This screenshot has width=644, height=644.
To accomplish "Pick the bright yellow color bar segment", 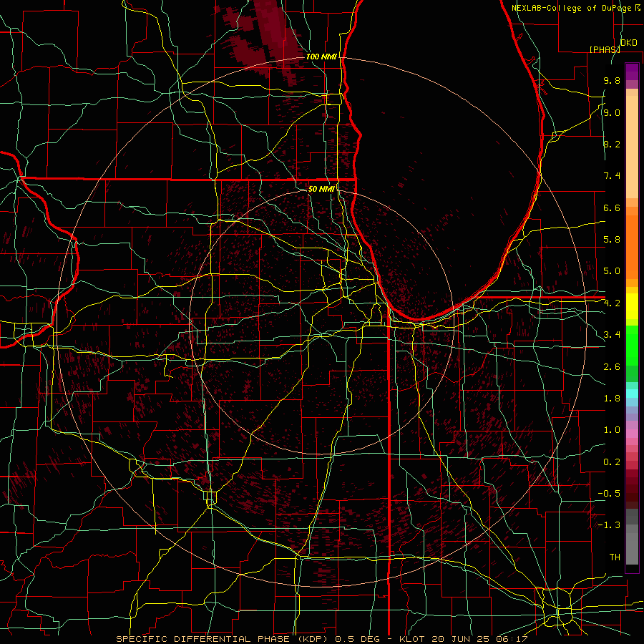I will pos(632,306).
